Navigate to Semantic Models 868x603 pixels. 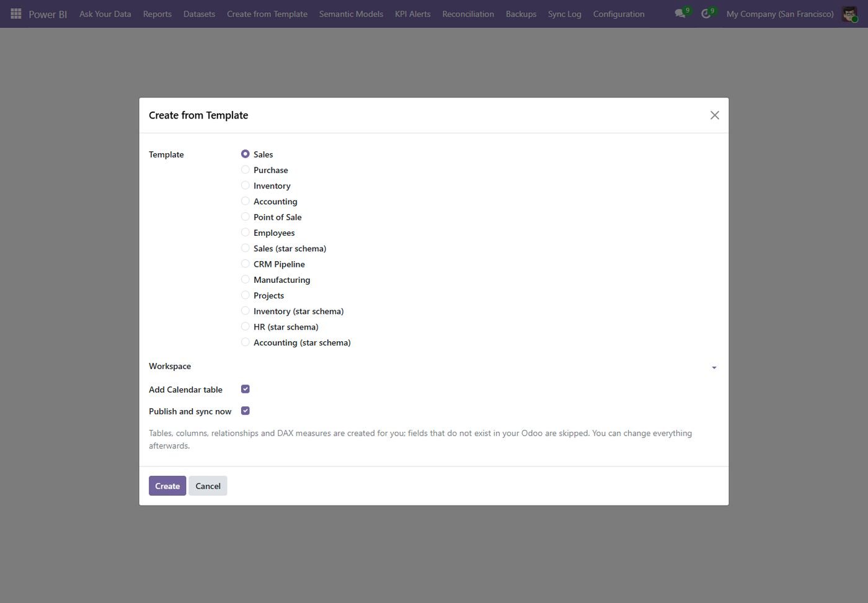[x=351, y=14]
